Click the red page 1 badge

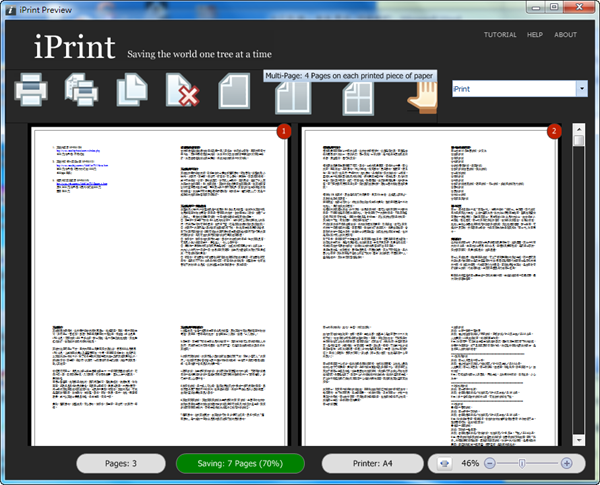coord(284,131)
